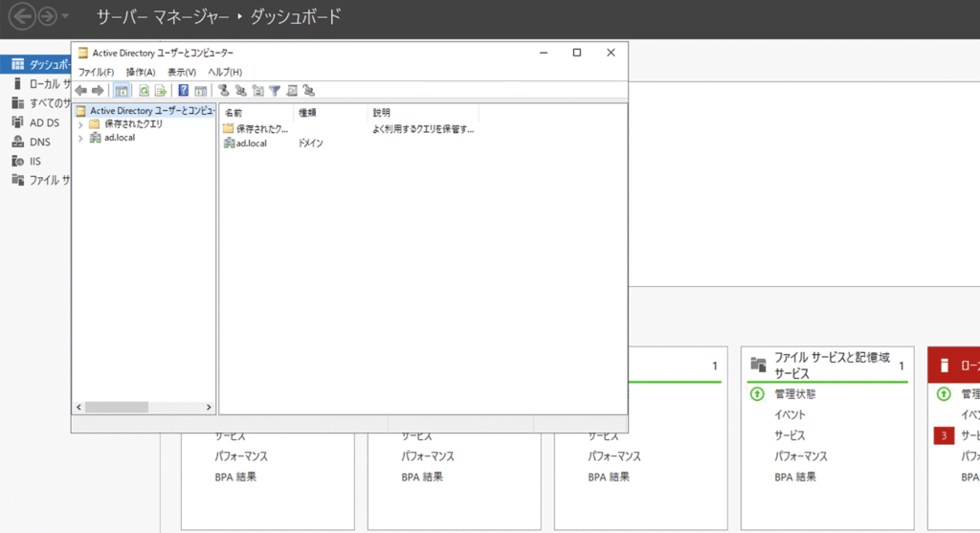Open Help via the blue question mark icon
980x533 pixels.
(183, 91)
